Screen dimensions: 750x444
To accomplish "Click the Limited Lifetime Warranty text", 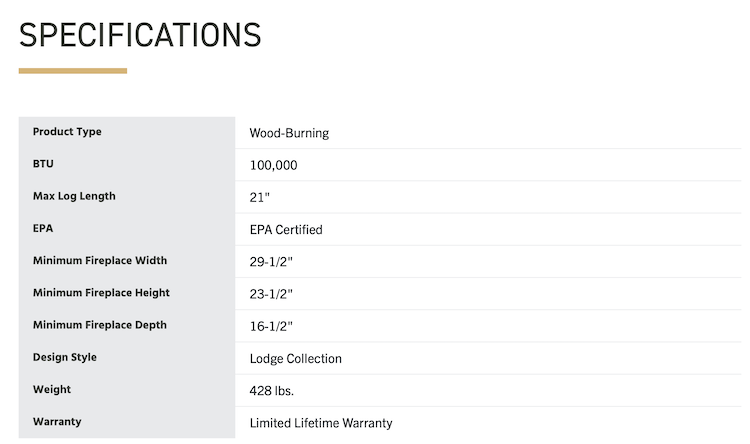I will [x=320, y=423].
